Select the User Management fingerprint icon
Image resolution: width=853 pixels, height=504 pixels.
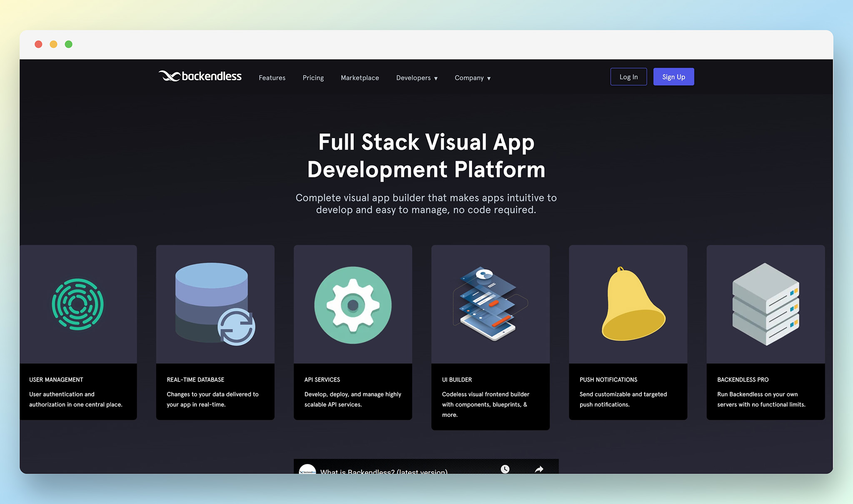click(78, 304)
